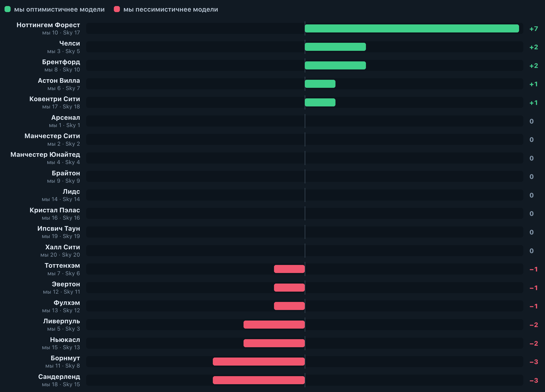Click team name «Борнмут»

pos(65,358)
